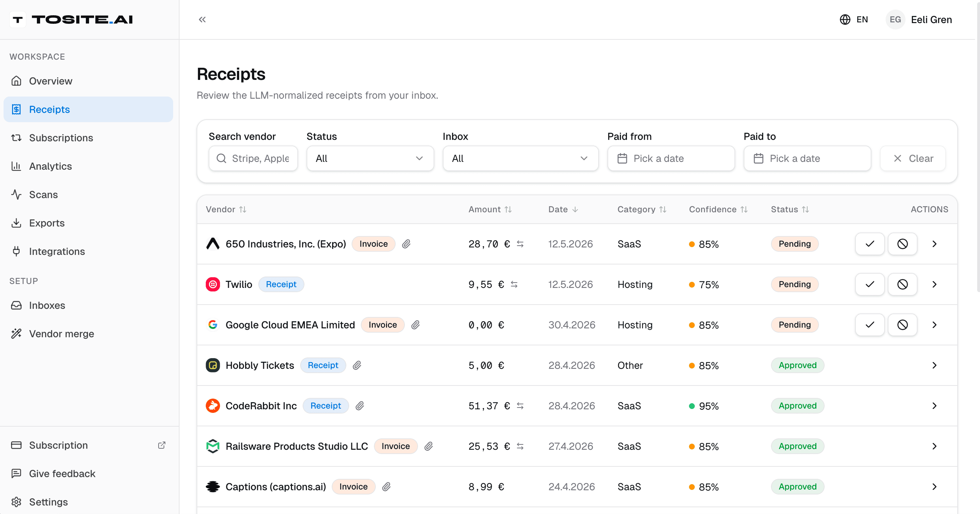Reject the Twilio receipt with ban icon

pos(902,284)
